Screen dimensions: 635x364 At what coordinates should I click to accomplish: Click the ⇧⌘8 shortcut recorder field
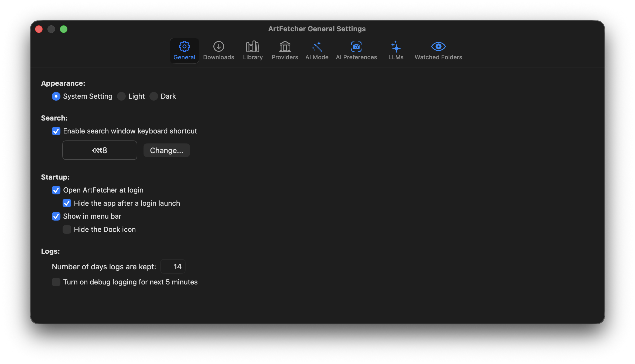[x=100, y=150]
